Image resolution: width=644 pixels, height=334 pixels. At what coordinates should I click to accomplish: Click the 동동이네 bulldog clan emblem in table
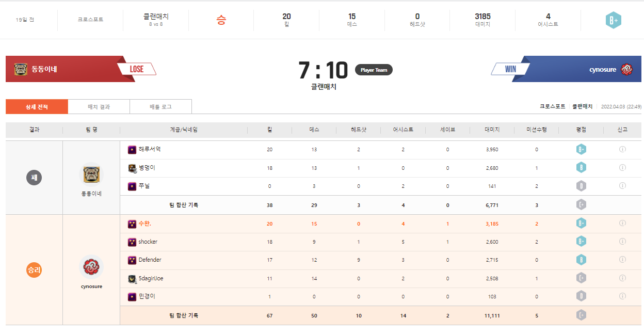coord(91,174)
